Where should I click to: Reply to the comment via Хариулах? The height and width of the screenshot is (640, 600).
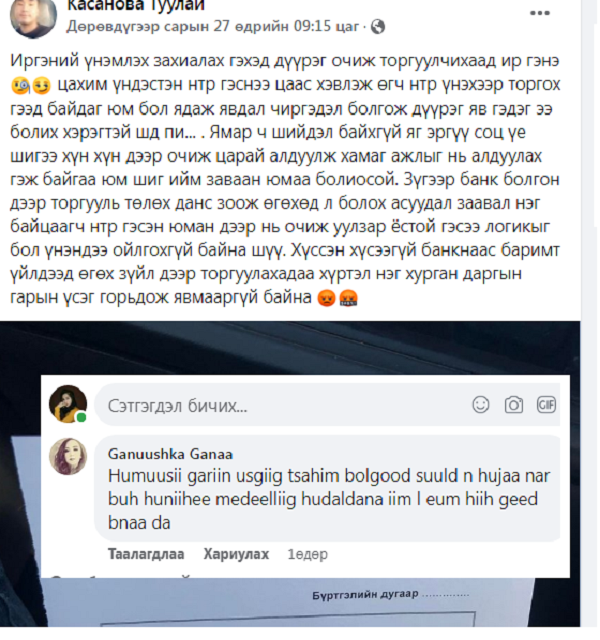[x=236, y=554]
